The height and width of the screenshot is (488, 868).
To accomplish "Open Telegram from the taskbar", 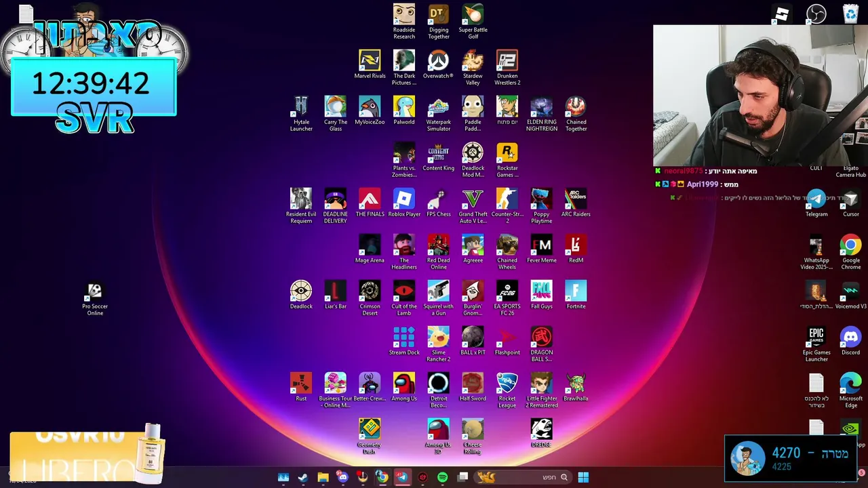I will pos(402,477).
